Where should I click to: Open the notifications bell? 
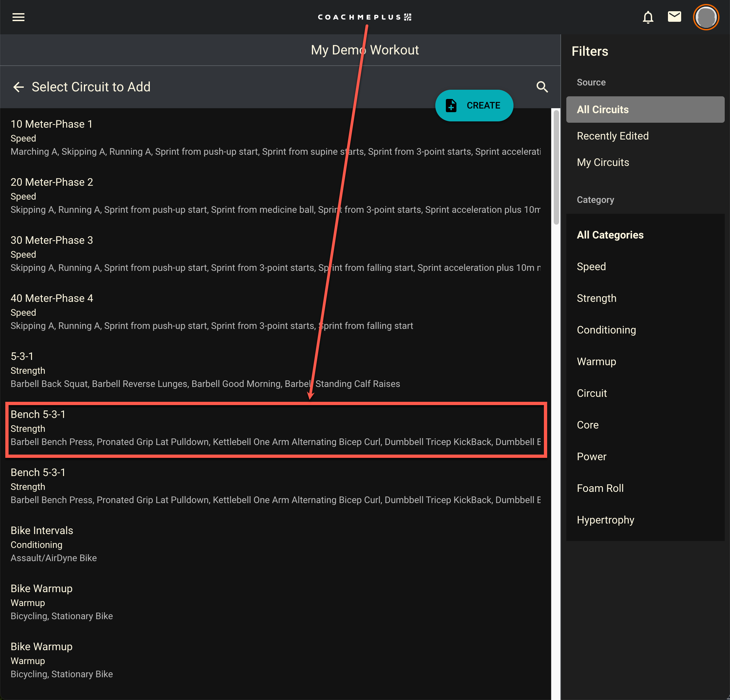coord(648,17)
